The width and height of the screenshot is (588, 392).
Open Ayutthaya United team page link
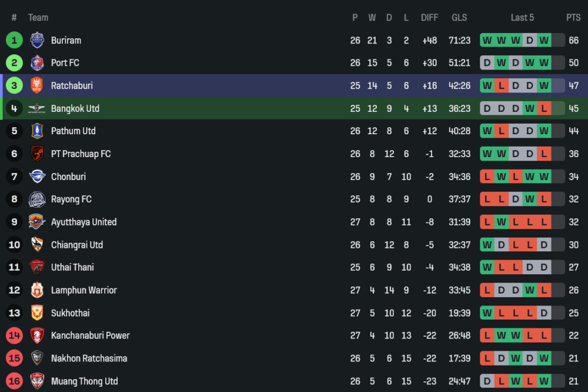tap(83, 222)
